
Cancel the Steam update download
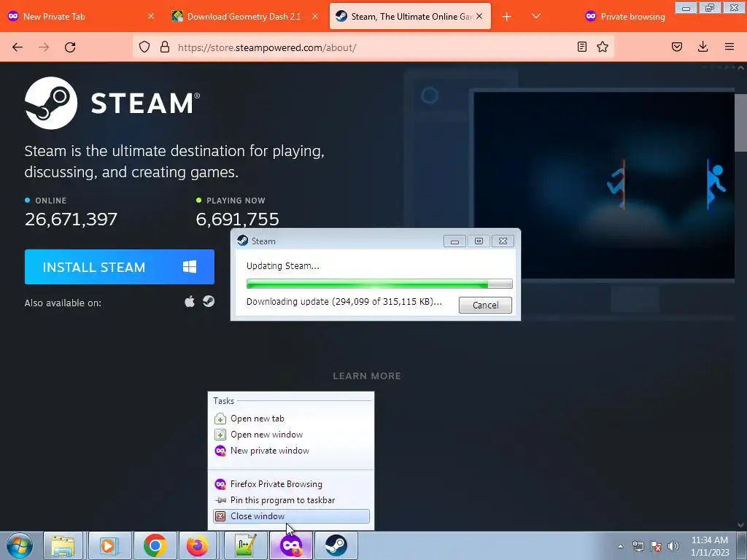[x=485, y=305]
